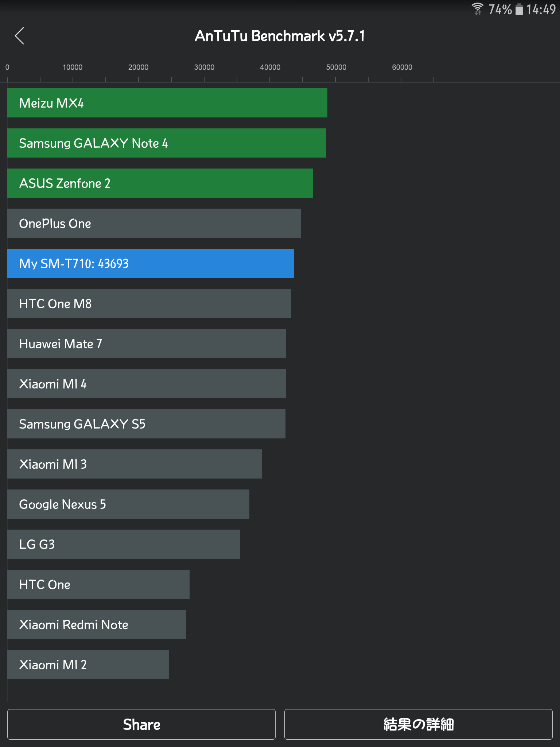Tap the Xiaomi MI 3 bar
Viewport: 560px width, 747px height.
pyautogui.click(x=134, y=464)
